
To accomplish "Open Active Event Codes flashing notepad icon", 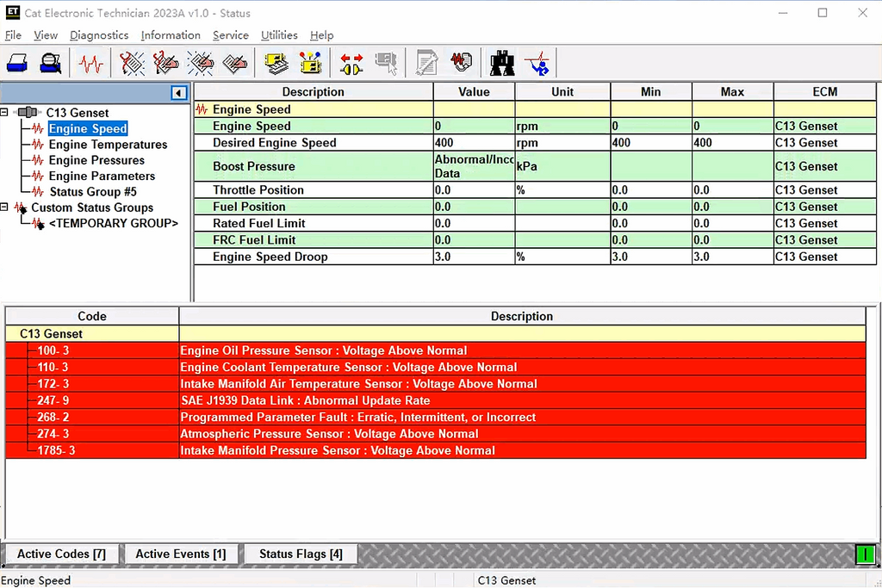I will [x=200, y=63].
